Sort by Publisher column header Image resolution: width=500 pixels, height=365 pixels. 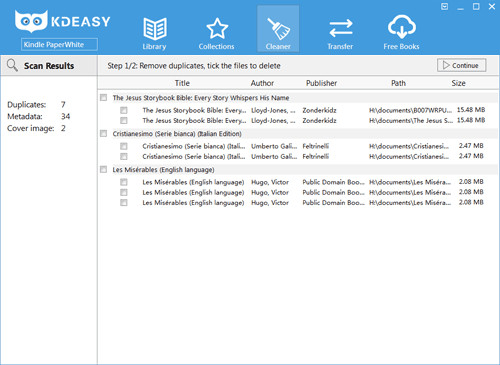[x=321, y=83]
